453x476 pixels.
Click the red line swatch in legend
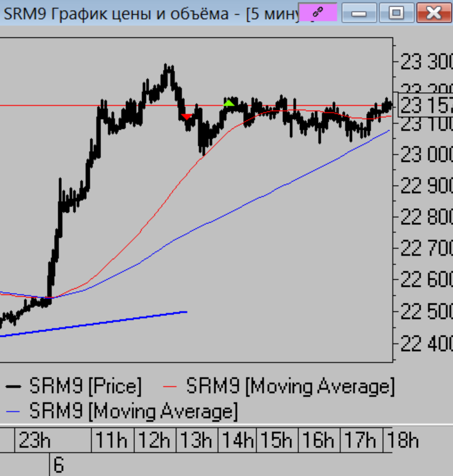(x=171, y=387)
